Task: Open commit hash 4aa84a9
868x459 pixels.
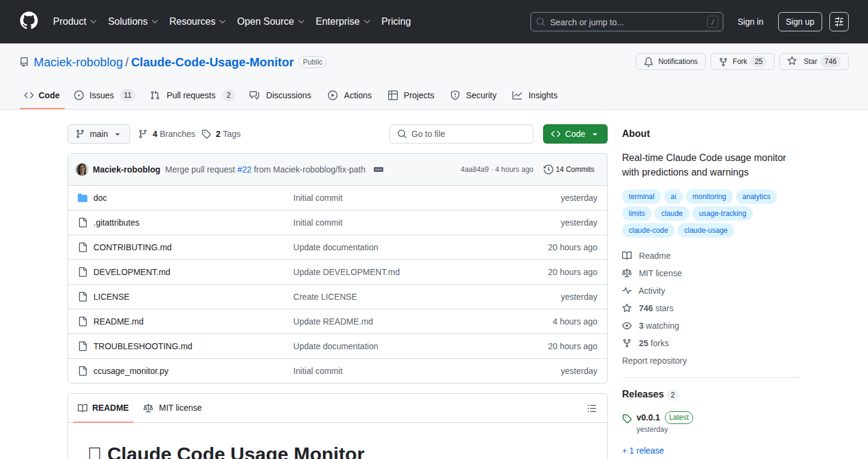Action: coord(474,169)
